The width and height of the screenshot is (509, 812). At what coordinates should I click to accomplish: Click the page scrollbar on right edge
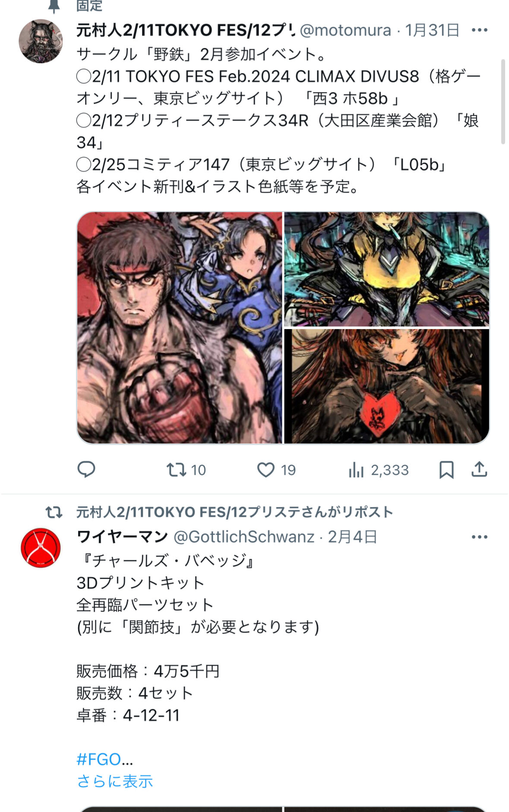pyautogui.click(x=503, y=101)
